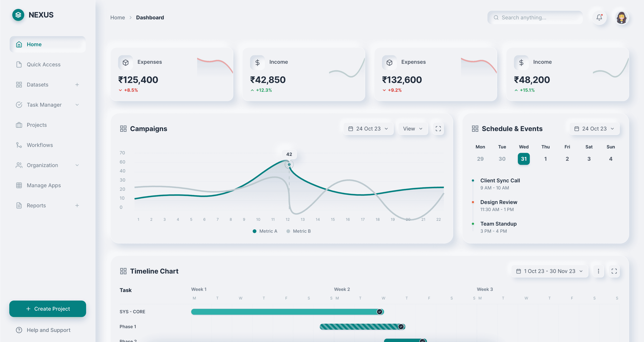Select day 31 in the Schedule calendar
The width and height of the screenshot is (644, 342).
tap(524, 159)
